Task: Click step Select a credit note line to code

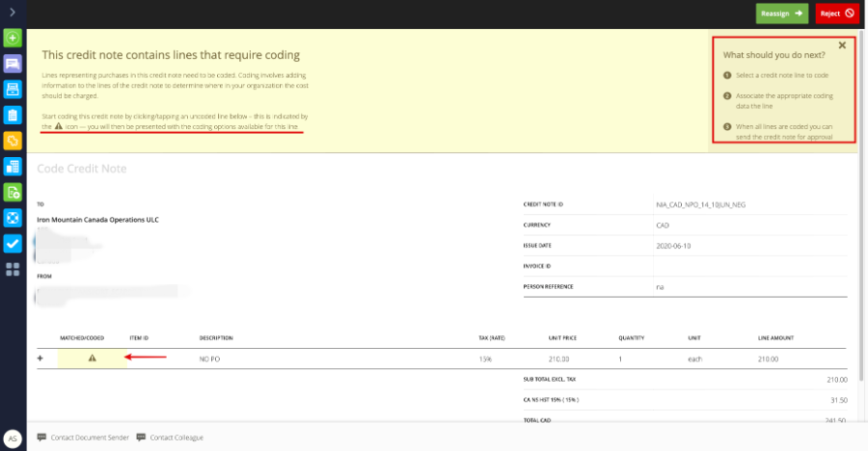Action: point(781,75)
